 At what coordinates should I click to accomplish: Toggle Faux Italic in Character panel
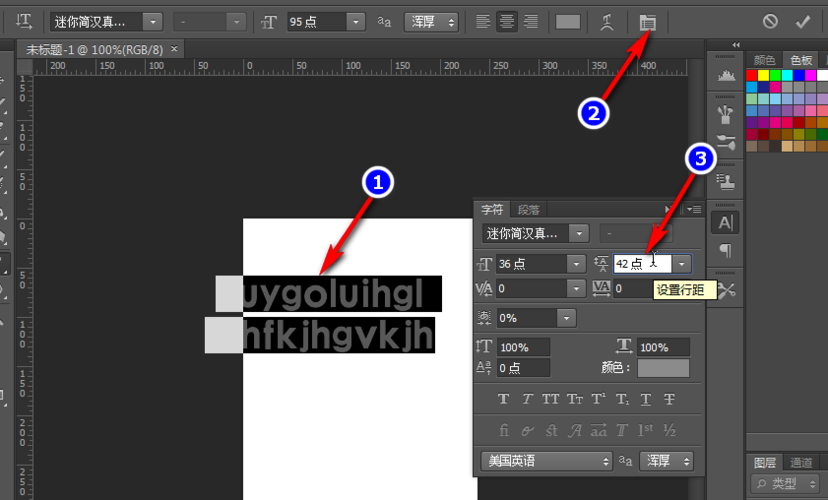[527, 399]
